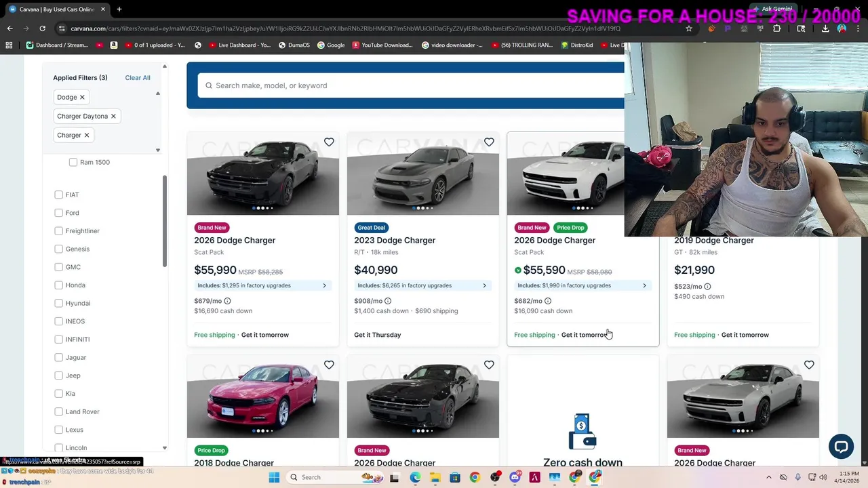Viewport: 868px width, 488px height.
Task: Tick the Hyundai checkbox
Action: (59, 303)
